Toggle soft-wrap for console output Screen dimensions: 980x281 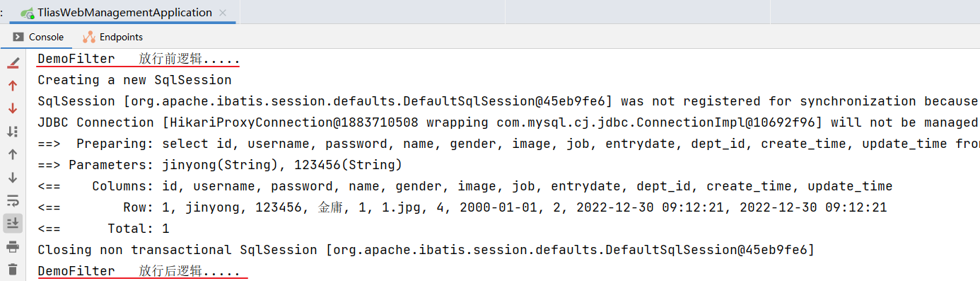click(x=13, y=200)
